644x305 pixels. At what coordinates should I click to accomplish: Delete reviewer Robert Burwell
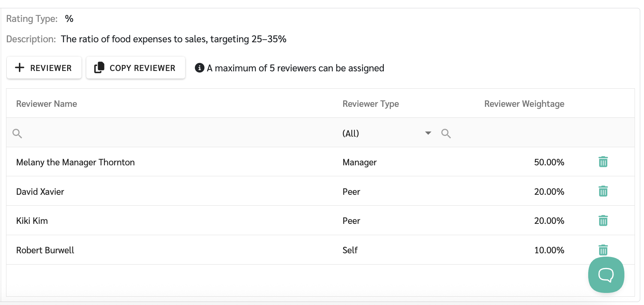pos(603,250)
